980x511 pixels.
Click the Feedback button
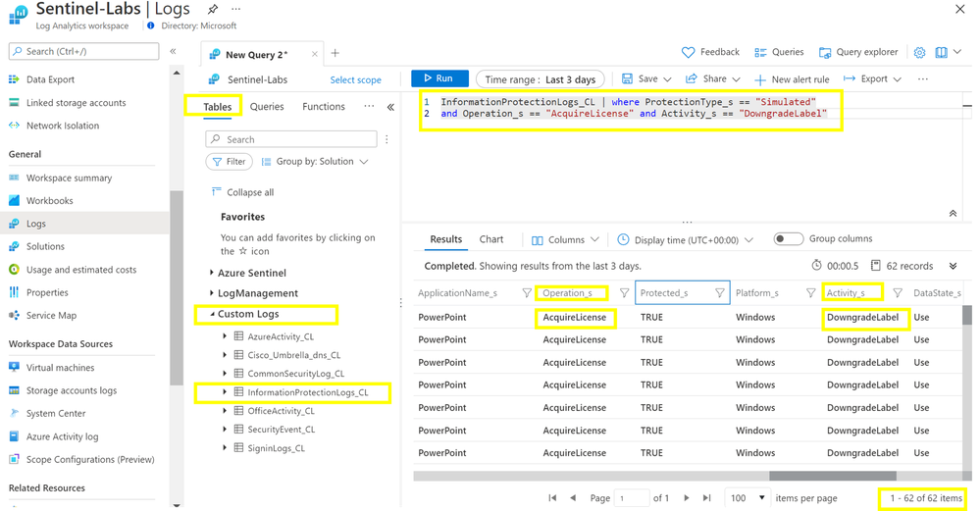[x=710, y=52]
